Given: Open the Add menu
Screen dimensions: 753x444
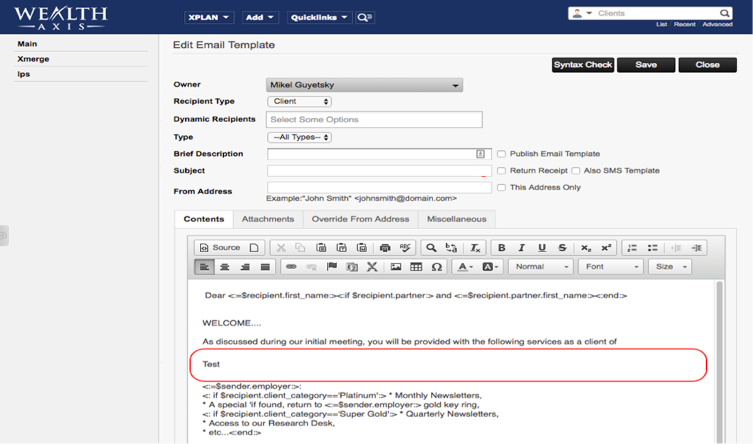Looking at the screenshot, I should tap(260, 18).
